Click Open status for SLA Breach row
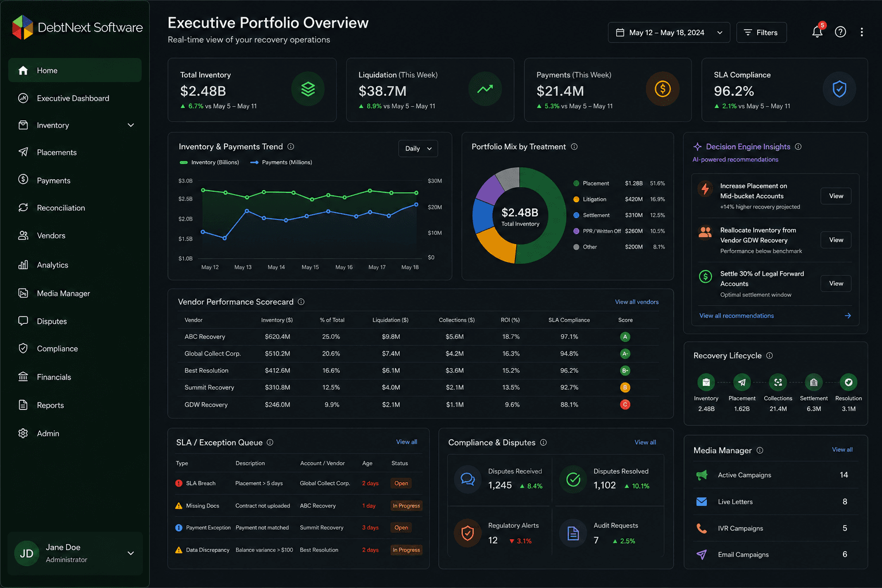Screen dimensions: 882x588 (401, 483)
